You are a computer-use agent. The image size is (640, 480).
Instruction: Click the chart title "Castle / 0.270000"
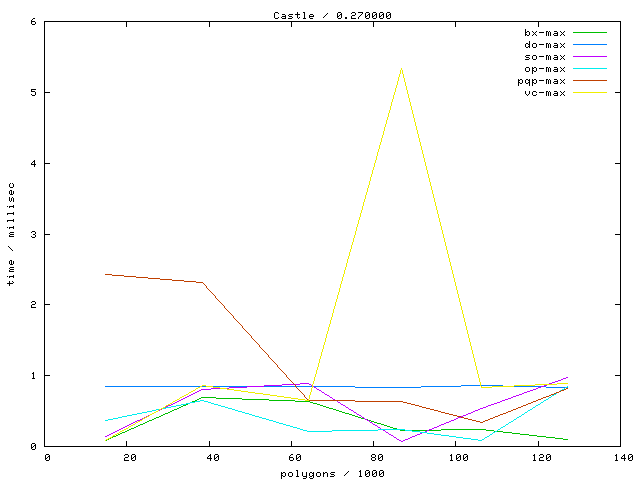318,15
